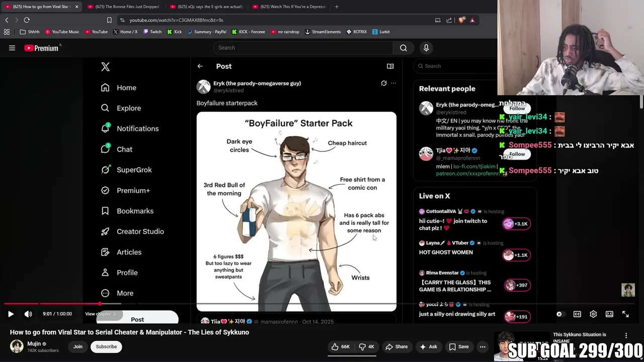The image size is (644, 362).
Task: Open the player settings gear
Action: [x=593, y=314]
